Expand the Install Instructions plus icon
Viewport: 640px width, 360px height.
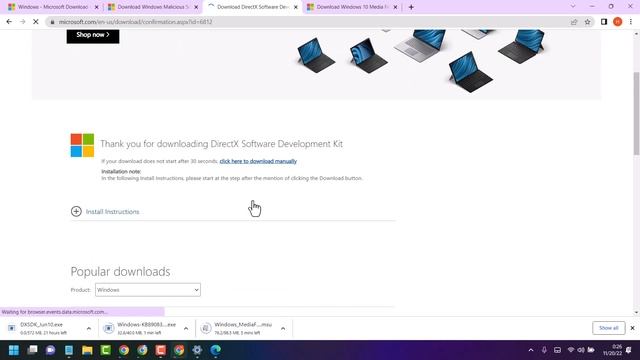(76, 211)
